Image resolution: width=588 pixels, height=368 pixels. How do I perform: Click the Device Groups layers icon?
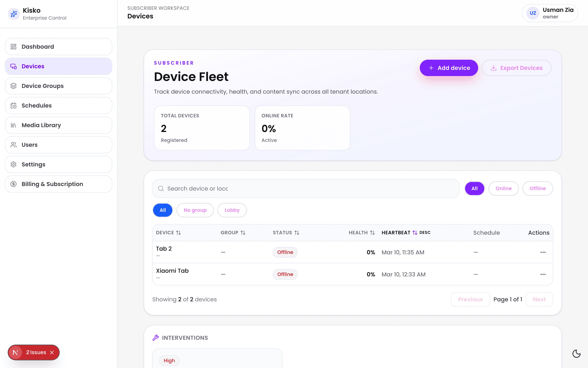[x=14, y=86]
